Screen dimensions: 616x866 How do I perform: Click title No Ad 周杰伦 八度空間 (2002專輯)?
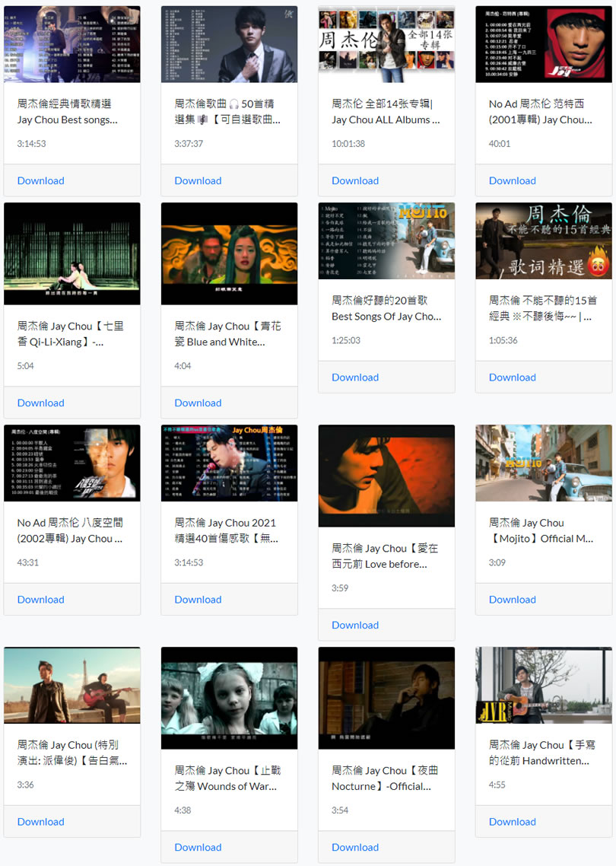[x=70, y=530]
